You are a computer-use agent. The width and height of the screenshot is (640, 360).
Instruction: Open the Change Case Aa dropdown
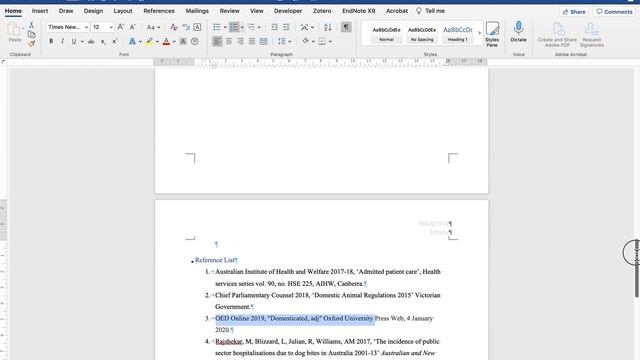click(x=153, y=27)
